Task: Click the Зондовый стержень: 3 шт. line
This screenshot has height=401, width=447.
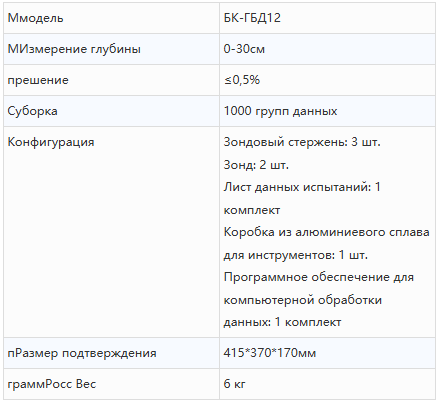Action: (x=302, y=142)
